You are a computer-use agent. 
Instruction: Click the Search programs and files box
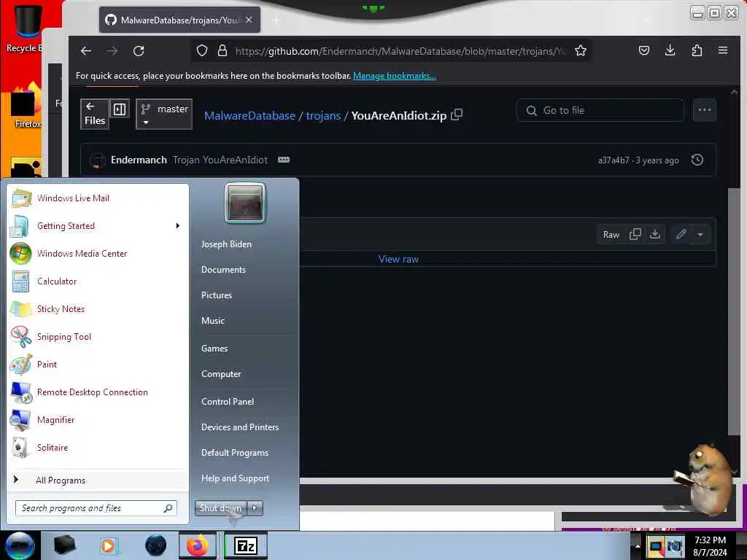(x=96, y=508)
